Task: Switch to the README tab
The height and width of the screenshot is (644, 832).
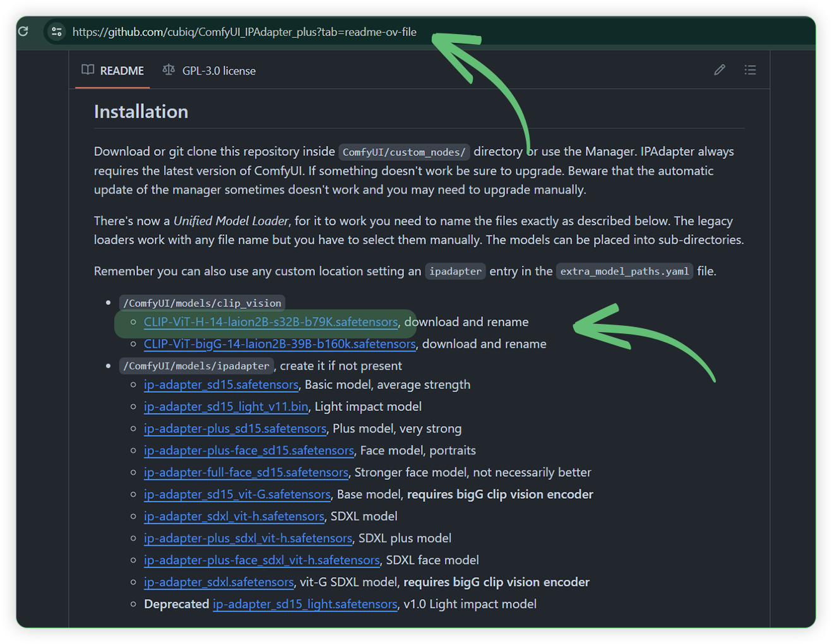Action: click(x=113, y=71)
